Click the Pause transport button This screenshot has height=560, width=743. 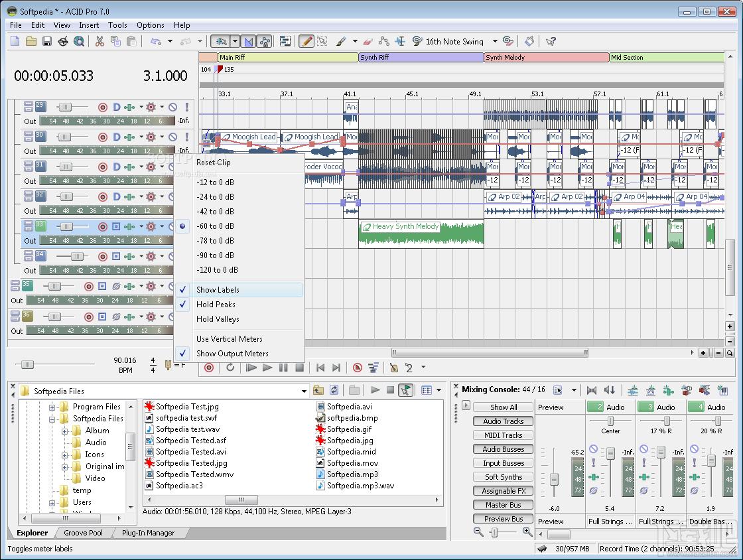283,367
